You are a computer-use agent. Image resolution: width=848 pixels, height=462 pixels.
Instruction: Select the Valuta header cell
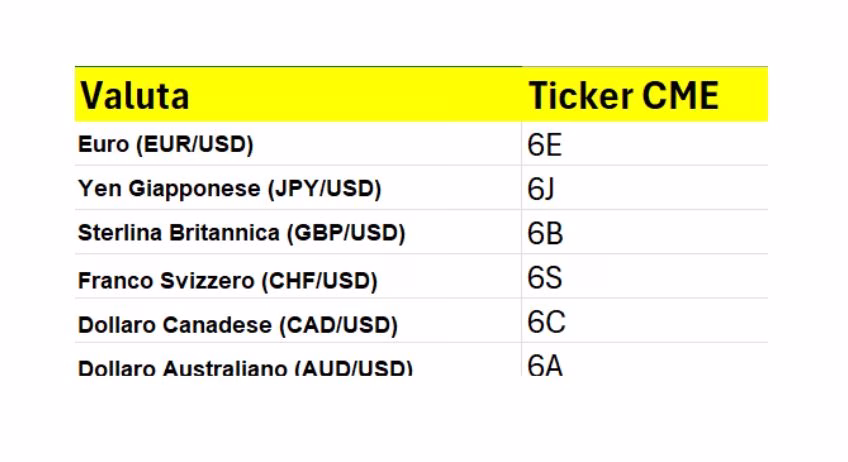298,94
